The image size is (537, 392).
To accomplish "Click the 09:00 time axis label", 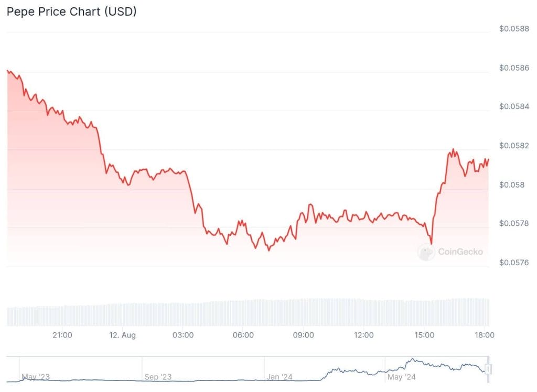I will 304,335.
